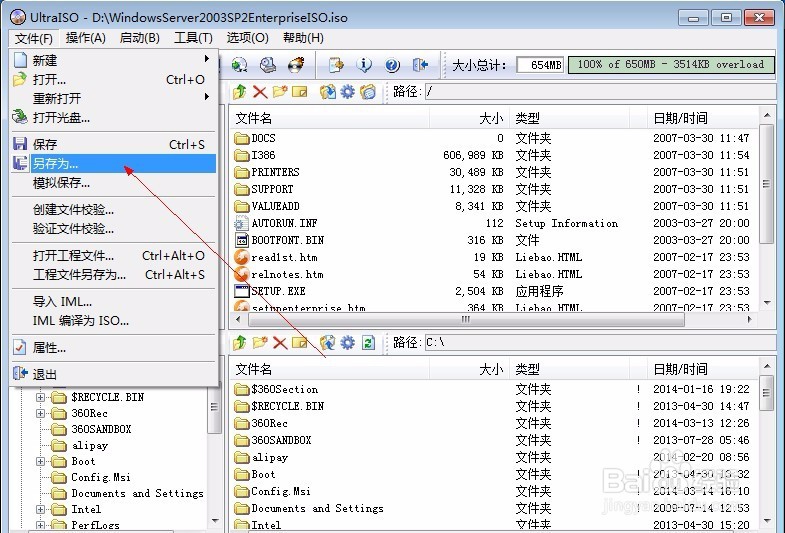Expand the $RECYCLE.BIN tree node

click(x=41, y=397)
